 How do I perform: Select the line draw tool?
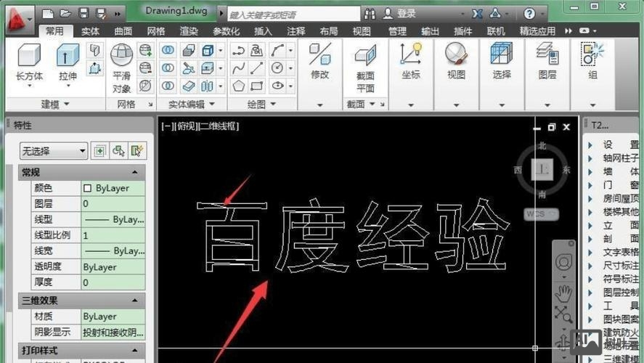coord(257,68)
